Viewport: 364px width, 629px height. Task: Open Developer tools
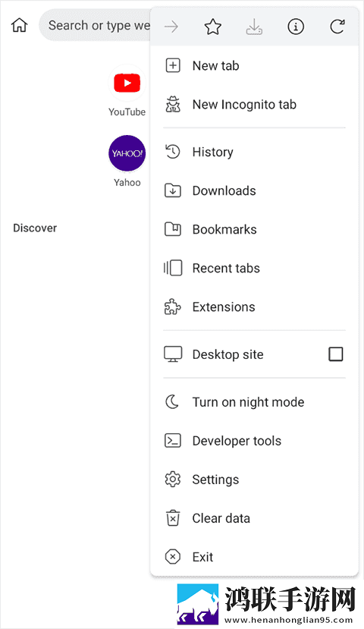(x=254, y=441)
